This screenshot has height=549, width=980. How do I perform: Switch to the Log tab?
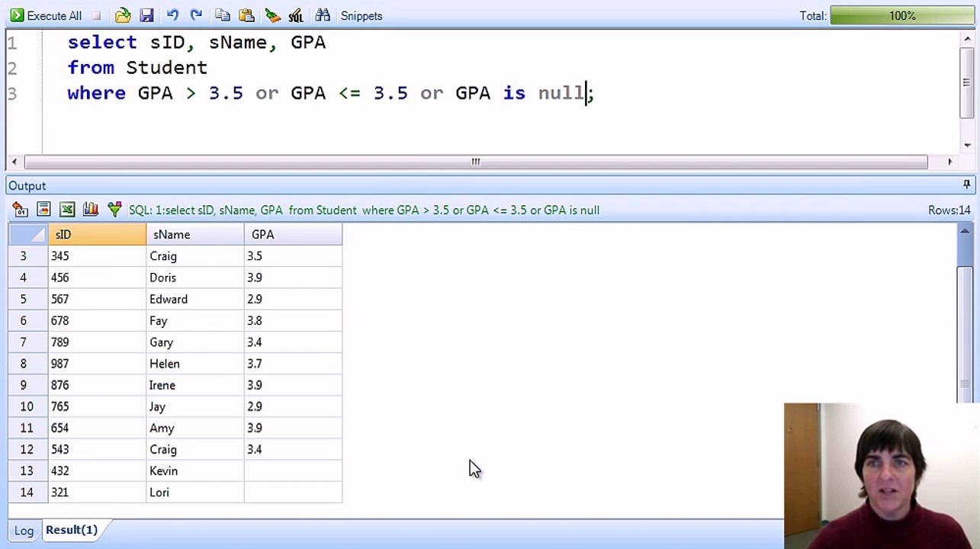24,530
